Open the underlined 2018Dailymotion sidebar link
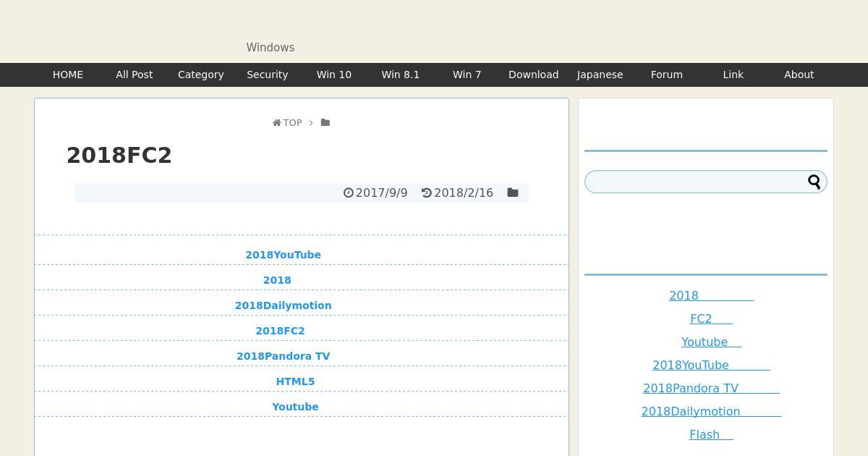Image resolution: width=868 pixels, height=456 pixels. (x=711, y=411)
